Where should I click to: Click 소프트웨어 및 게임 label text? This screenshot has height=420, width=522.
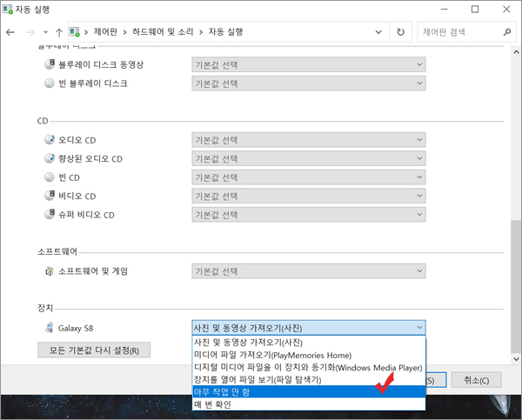[93, 271]
